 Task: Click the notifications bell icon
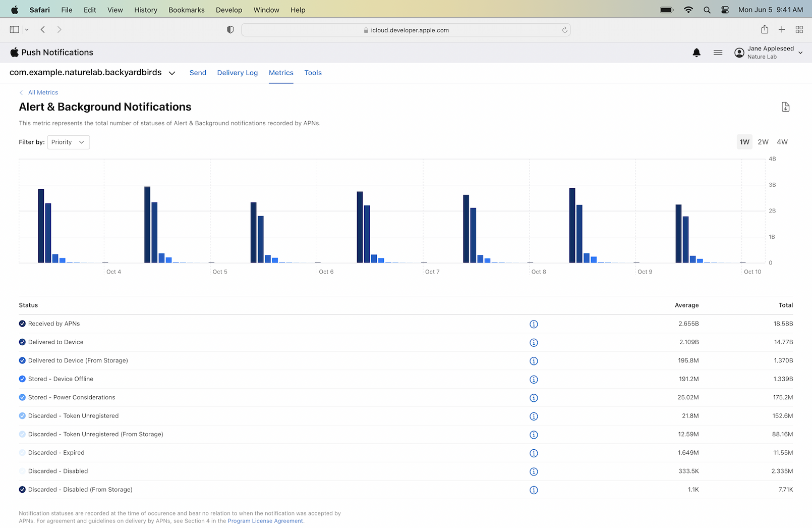697,52
